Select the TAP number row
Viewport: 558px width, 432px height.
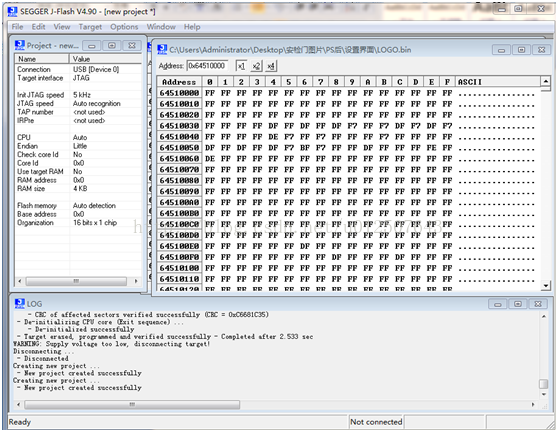click(78, 112)
